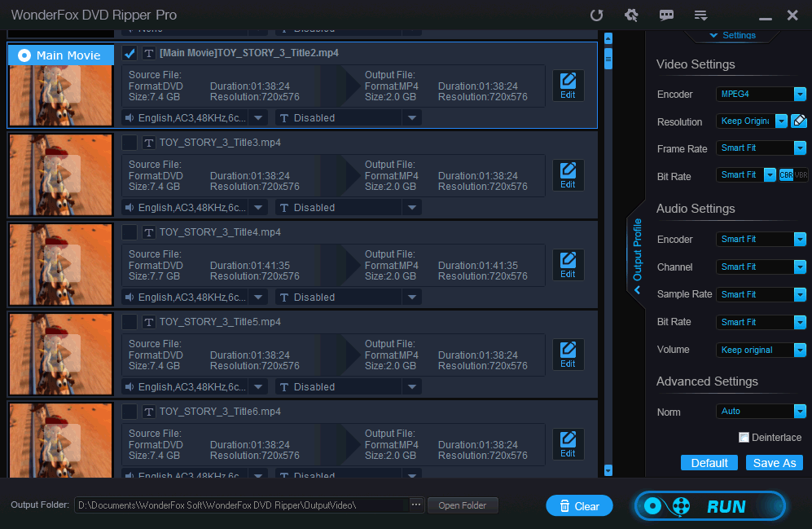Image resolution: width=812 pixels, height=529 pixels.
Task: Click the Output Folder path field
Action: point(242,505)
